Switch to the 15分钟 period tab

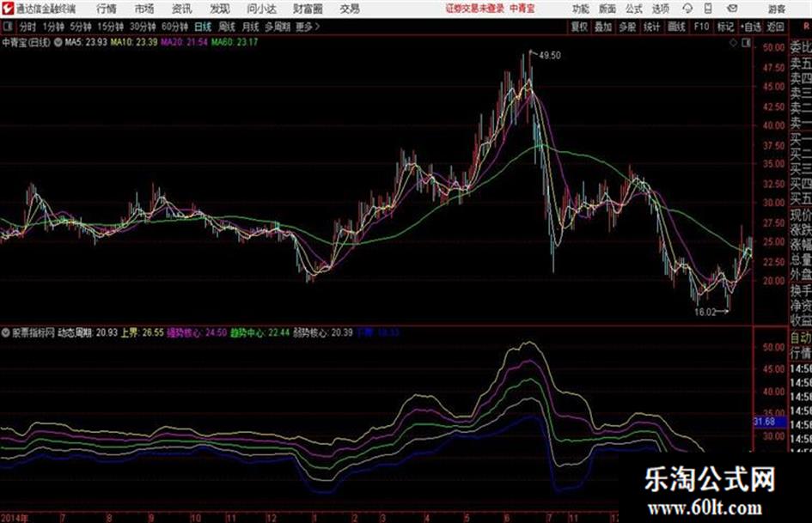[111, 27]
